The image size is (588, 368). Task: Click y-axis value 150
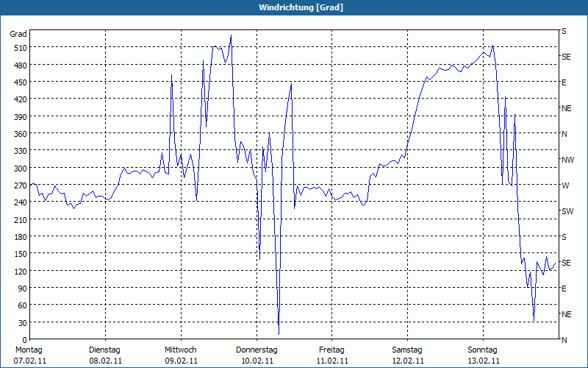pyautogui.click(x=21, y=254)
